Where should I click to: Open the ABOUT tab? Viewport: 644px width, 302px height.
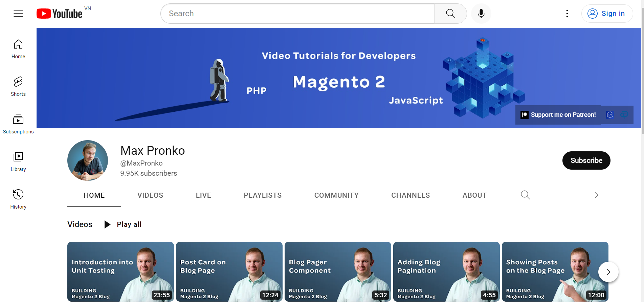[x=474, y=195]
